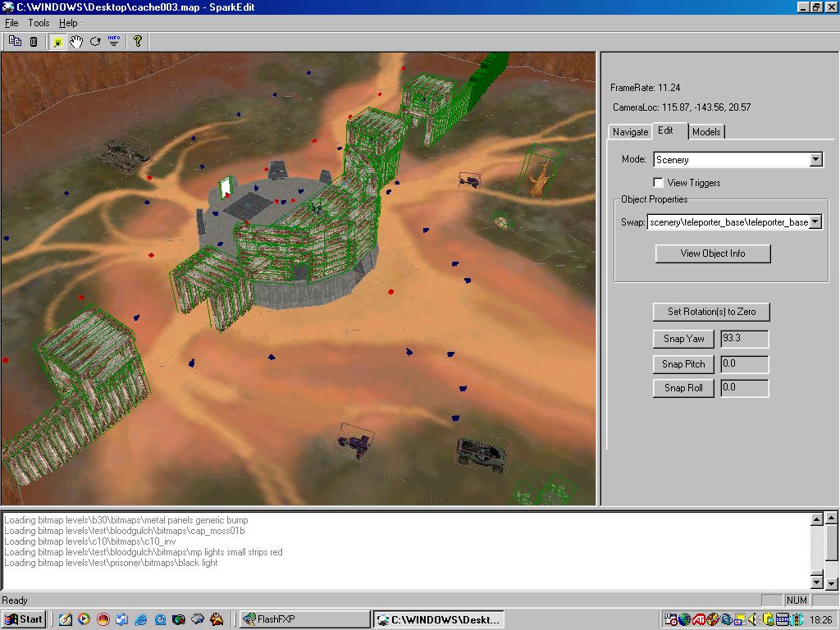Pick the circular-arrow rotate tool

pyautogui.click(x=95, y=41)
